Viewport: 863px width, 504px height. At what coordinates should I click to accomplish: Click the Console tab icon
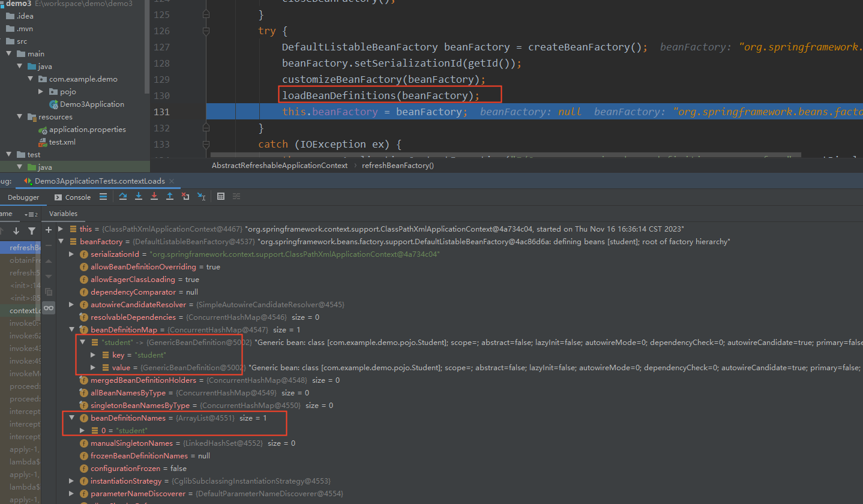point(58,197)
